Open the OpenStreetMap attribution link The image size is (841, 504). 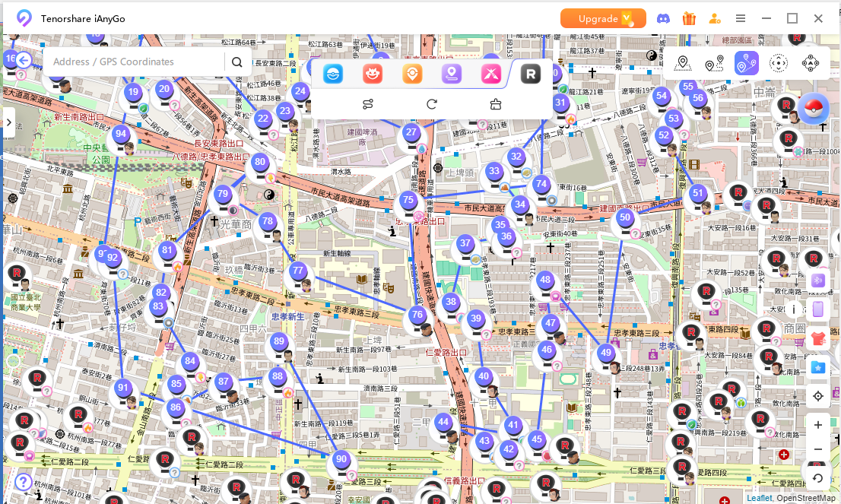click(x=806, y=498)
